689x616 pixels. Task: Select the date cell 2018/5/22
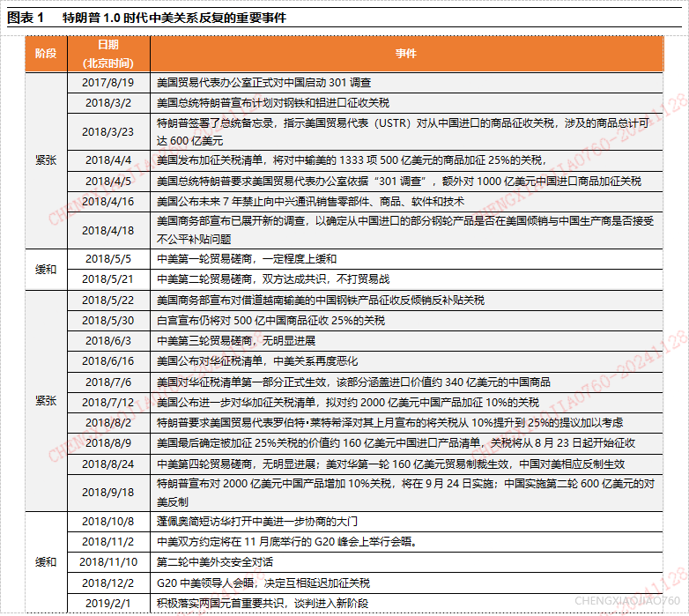(108, 301)
